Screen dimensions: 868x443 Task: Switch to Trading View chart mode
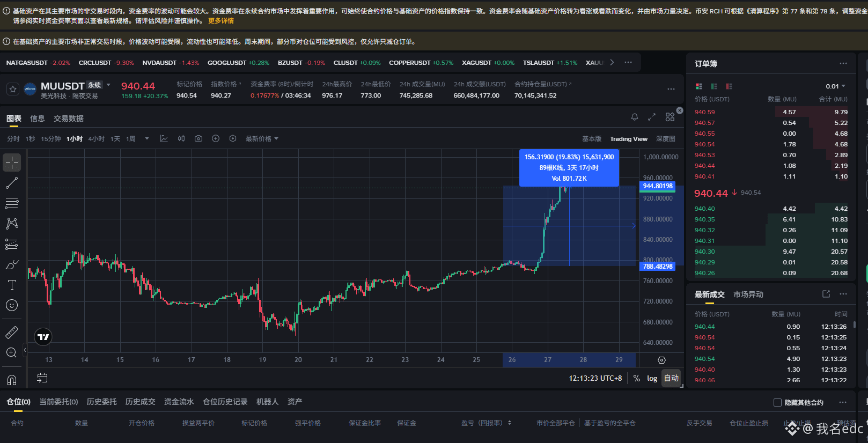coord(629,139)
